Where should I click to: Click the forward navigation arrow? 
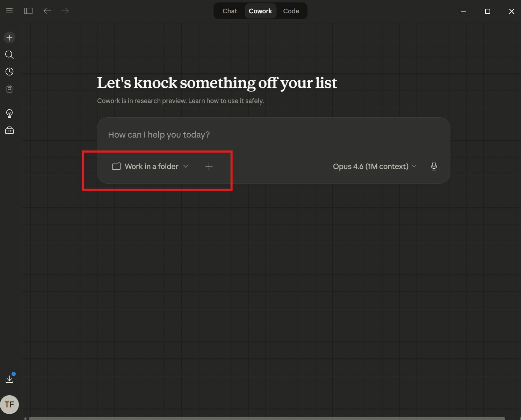coord(65,11)
